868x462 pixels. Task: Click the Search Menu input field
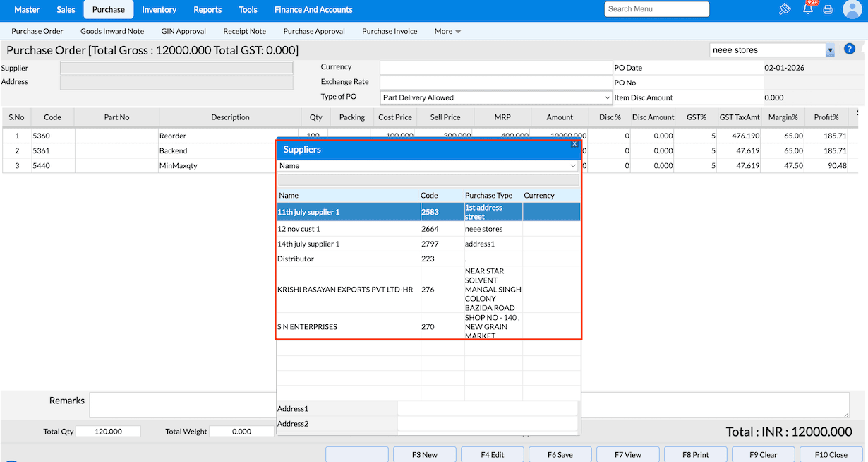point(656,9)
